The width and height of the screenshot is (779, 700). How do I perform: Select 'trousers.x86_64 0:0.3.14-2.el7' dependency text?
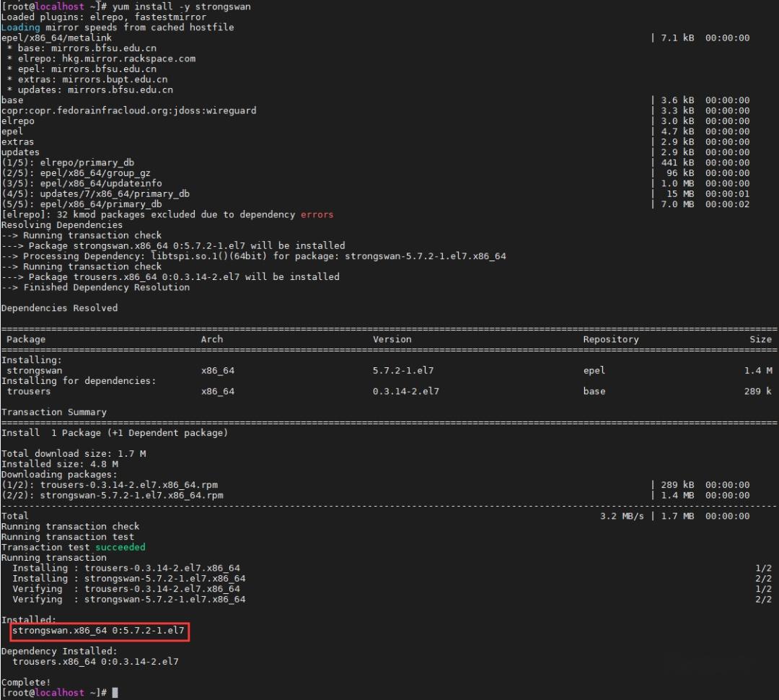click(x=95, y=662)
